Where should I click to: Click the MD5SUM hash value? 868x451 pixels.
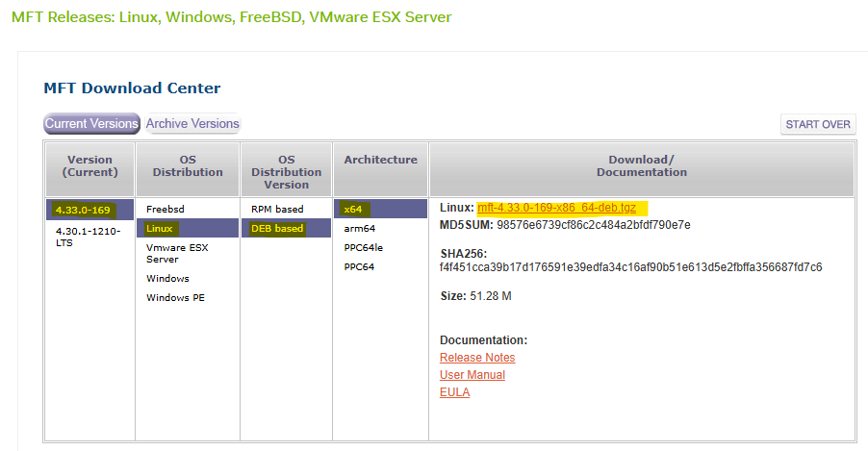click(594, 225)
